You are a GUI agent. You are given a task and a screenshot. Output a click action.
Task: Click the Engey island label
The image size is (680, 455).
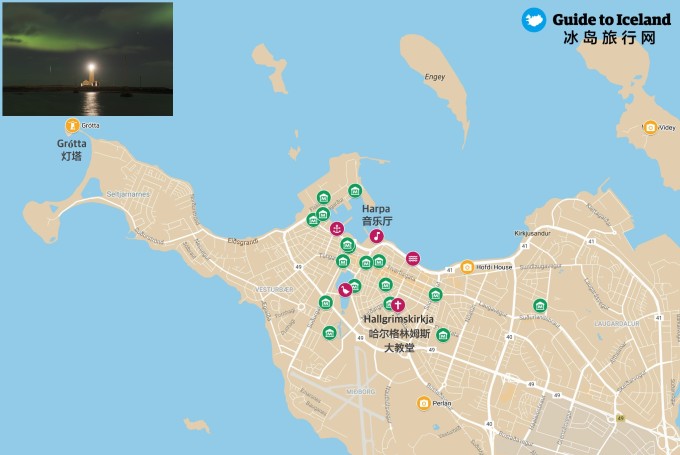(x=435, y=77)
